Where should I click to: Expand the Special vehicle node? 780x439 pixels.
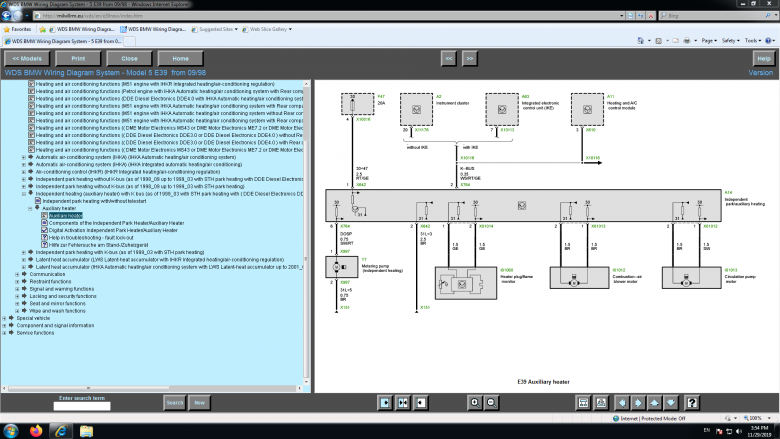(x=4, y=318)
